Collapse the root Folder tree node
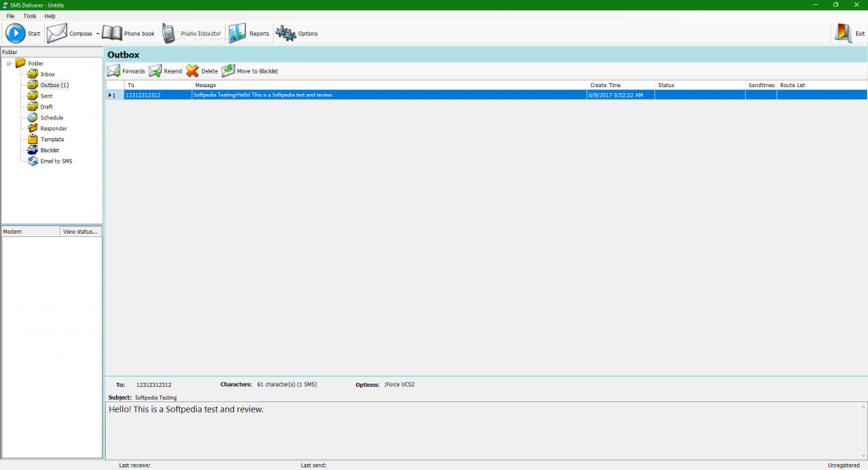The height and width of the screenshot is (470, 868). click(9, 64)
